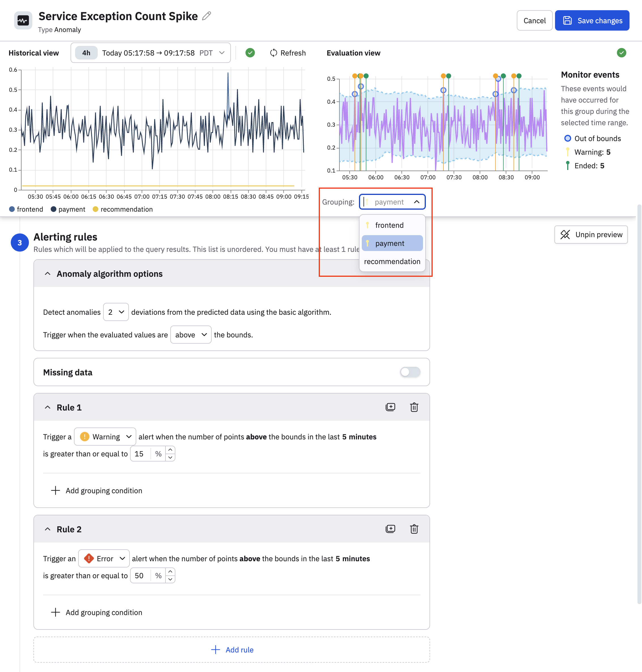Viewport: 642px width, 672px height.
Task: Choose recommendation from the Grouping list
Action: 392,261
